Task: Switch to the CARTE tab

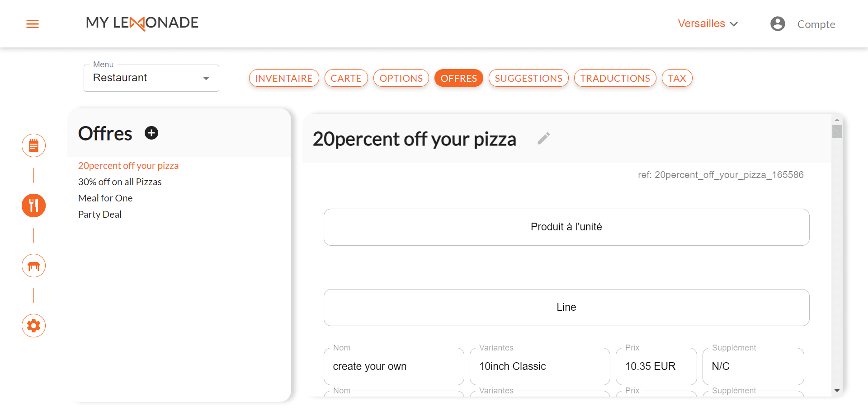Action: 346,78
